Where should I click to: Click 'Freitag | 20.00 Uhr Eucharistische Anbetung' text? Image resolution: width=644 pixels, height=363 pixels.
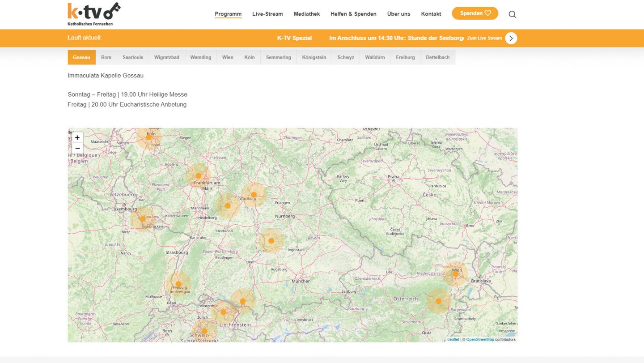click(127, 104)
